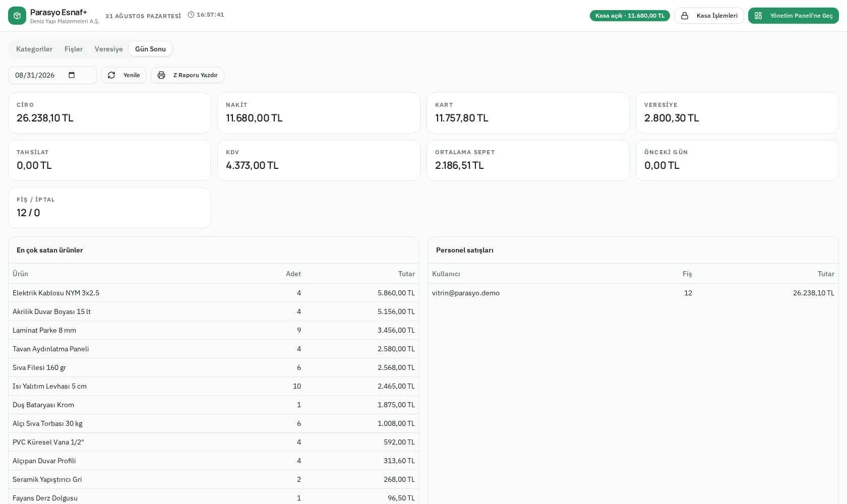Go to the Veresiye tab
This screenshot has width=847, height=504.
[x=109, y=49]
